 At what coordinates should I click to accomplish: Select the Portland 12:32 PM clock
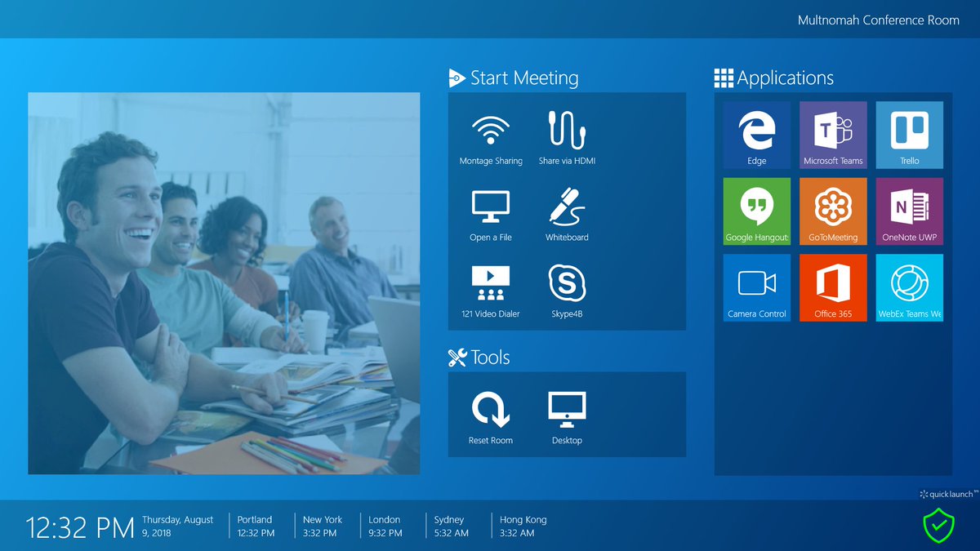point(256,526)
